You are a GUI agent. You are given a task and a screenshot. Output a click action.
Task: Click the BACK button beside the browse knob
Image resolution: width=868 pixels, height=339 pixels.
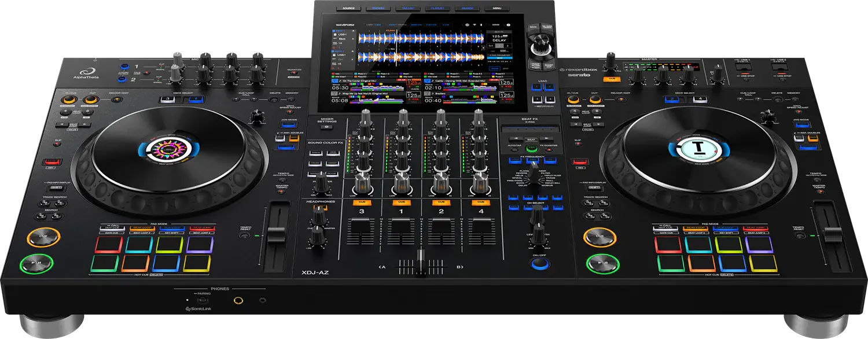pos(533,28)
